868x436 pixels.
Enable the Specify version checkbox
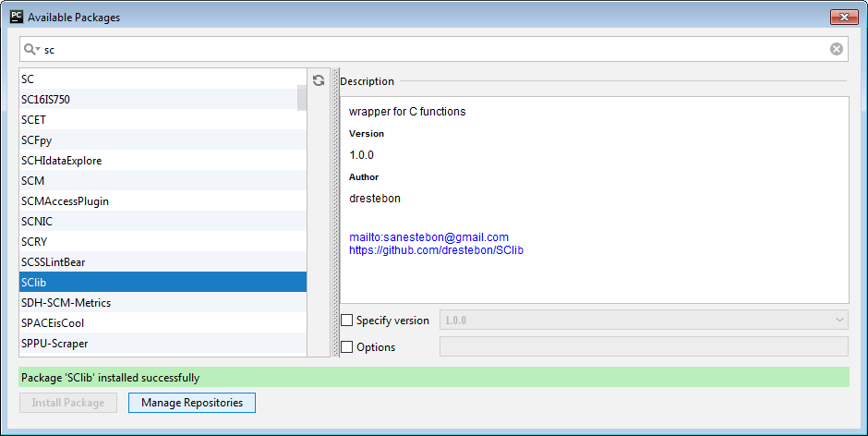click(346, 321)
